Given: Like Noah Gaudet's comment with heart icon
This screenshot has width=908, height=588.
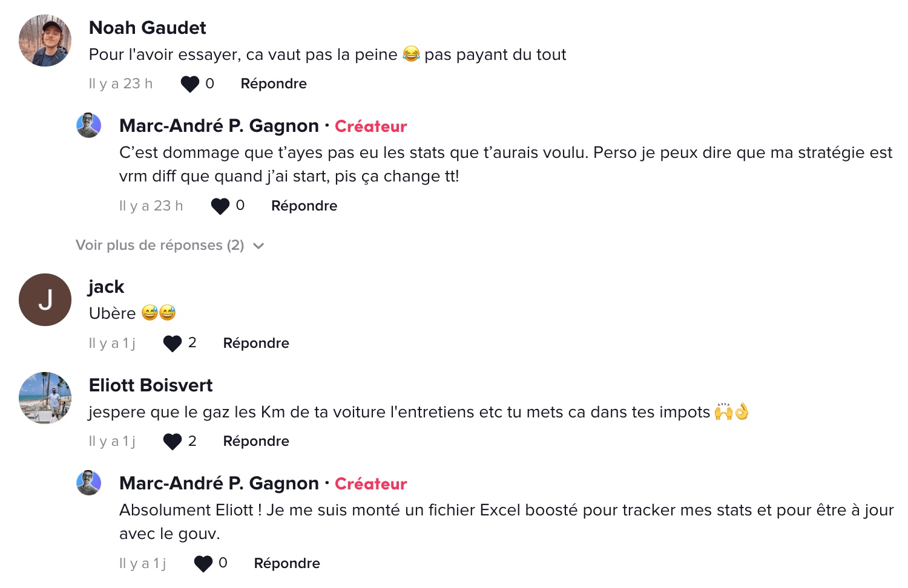Looking at the screenshot, I should pyautogui.click(x=189, y=84).
